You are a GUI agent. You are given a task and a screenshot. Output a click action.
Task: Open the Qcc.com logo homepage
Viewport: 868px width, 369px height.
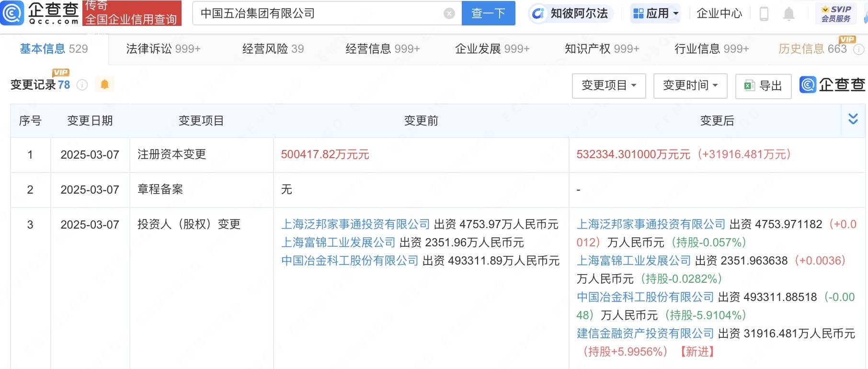(x=40, y=13)
